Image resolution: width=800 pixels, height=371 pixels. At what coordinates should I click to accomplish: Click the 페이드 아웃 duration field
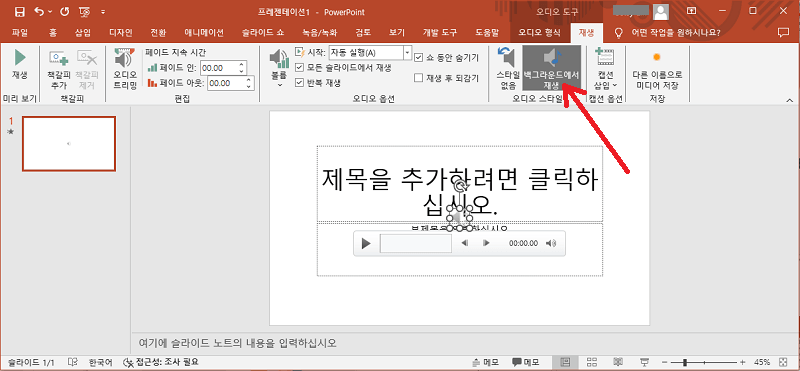click(226, 83)
